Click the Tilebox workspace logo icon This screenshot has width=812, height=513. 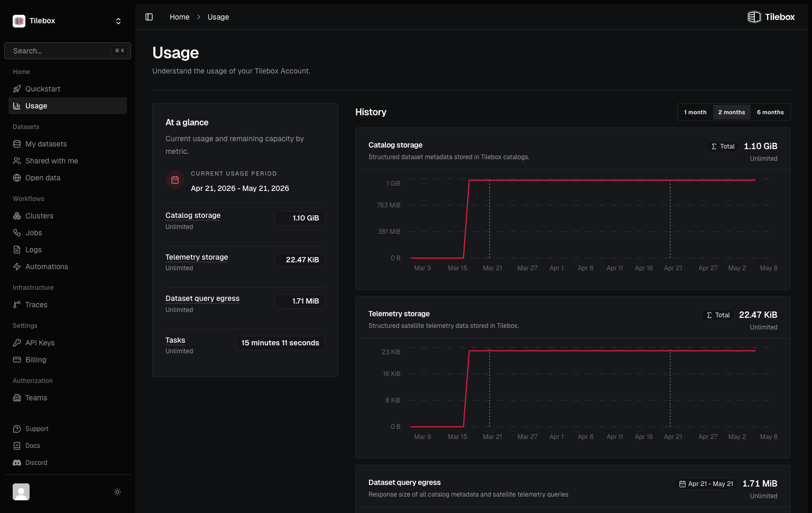coord(19,21)
